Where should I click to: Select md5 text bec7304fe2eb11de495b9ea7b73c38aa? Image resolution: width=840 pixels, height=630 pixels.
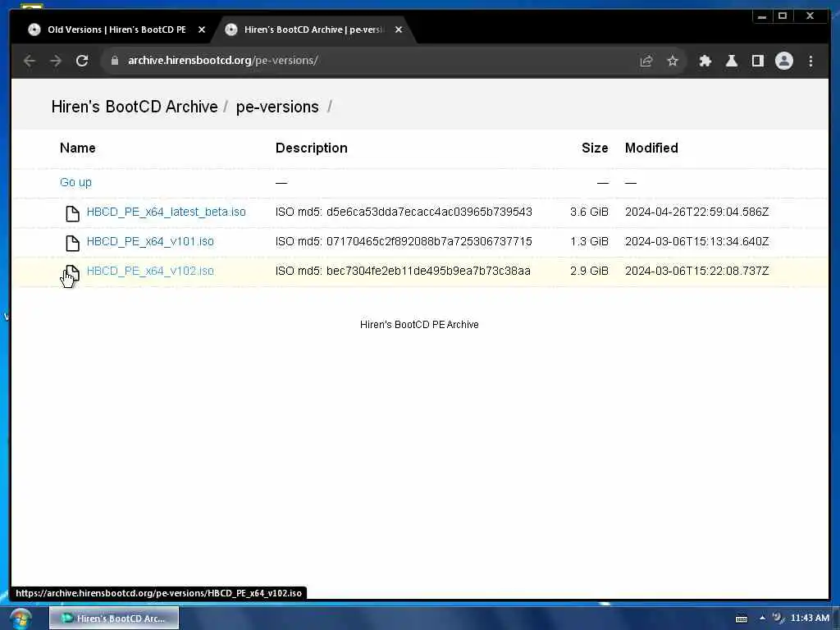pyautogui.click(x=428, y=271)
